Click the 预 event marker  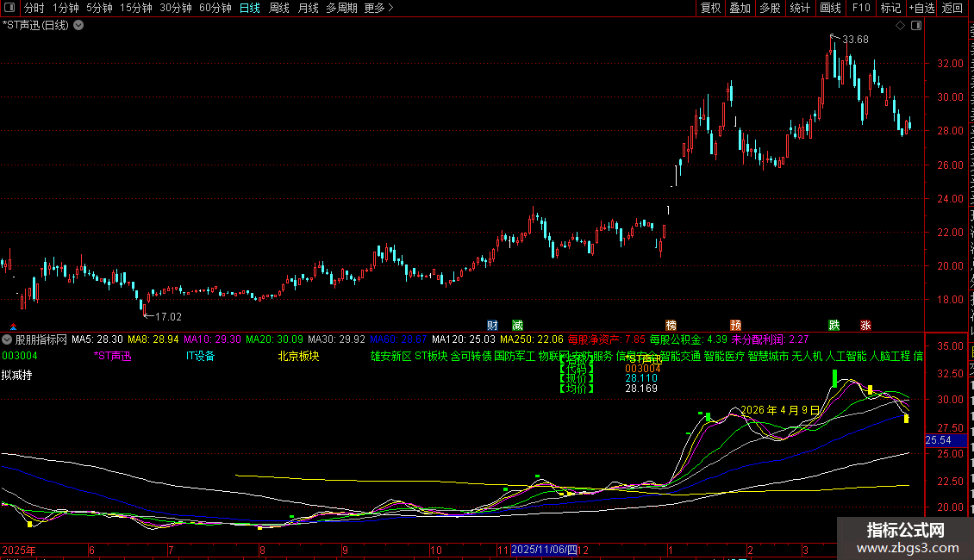pos(735,326)
